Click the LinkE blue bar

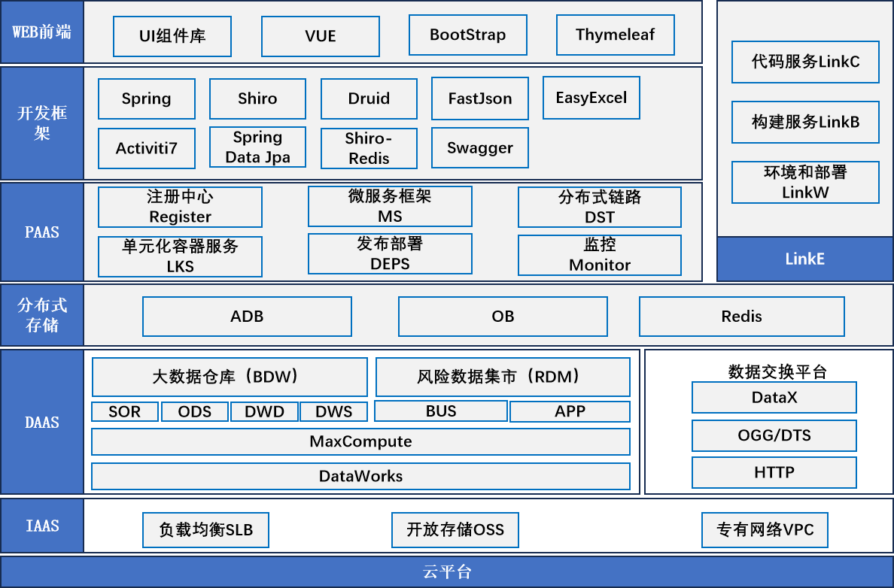805,259
